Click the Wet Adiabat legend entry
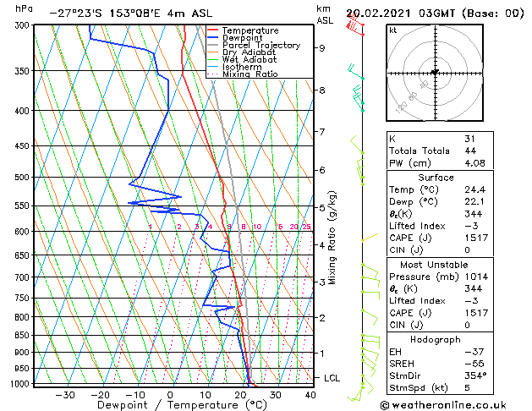Screen dimensions: 532x411 (x=242, y=60)
